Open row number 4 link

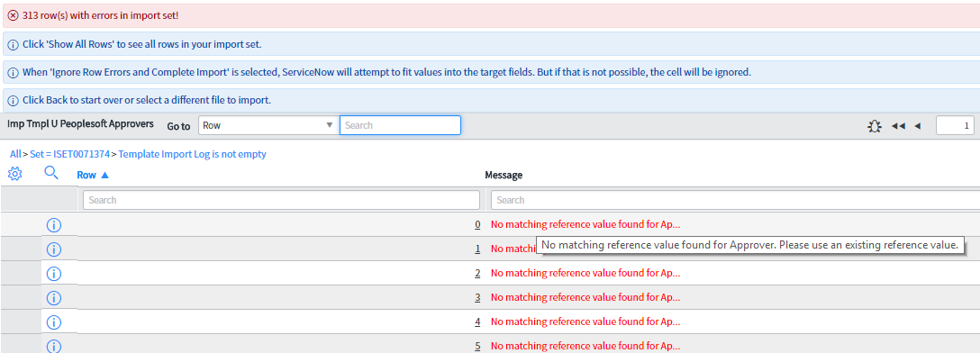click(x=477, y=322)
